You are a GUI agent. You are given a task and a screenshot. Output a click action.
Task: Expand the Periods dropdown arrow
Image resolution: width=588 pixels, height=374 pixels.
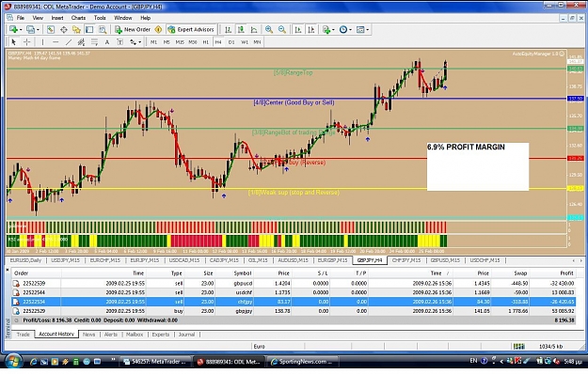[350, 29]
